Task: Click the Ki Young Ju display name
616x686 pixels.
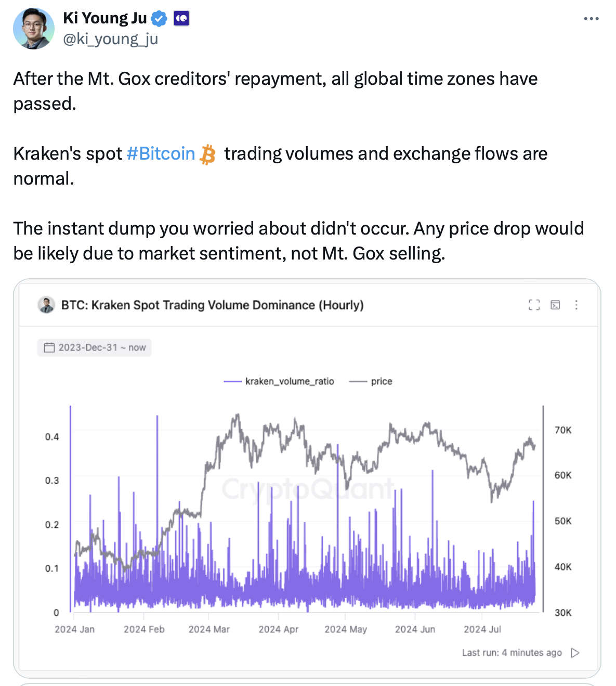Action: point(105,18)
